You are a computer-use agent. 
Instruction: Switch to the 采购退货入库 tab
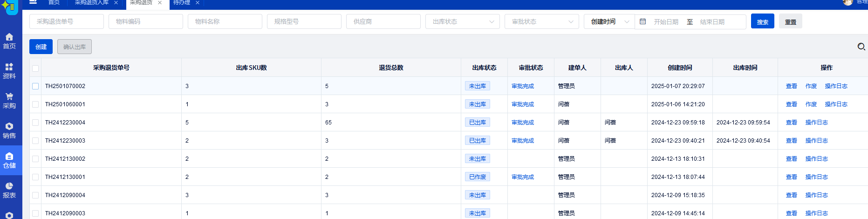[x=92, y=3]
